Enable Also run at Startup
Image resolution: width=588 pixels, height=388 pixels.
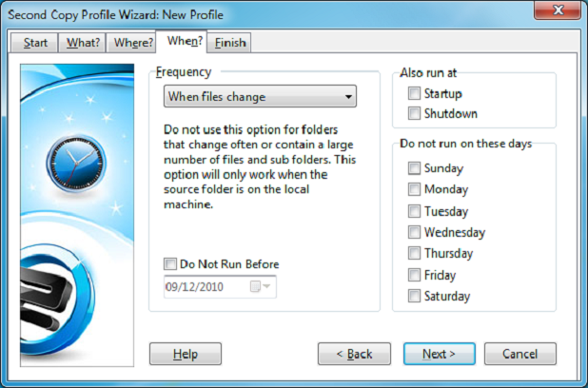pos(414,93)
